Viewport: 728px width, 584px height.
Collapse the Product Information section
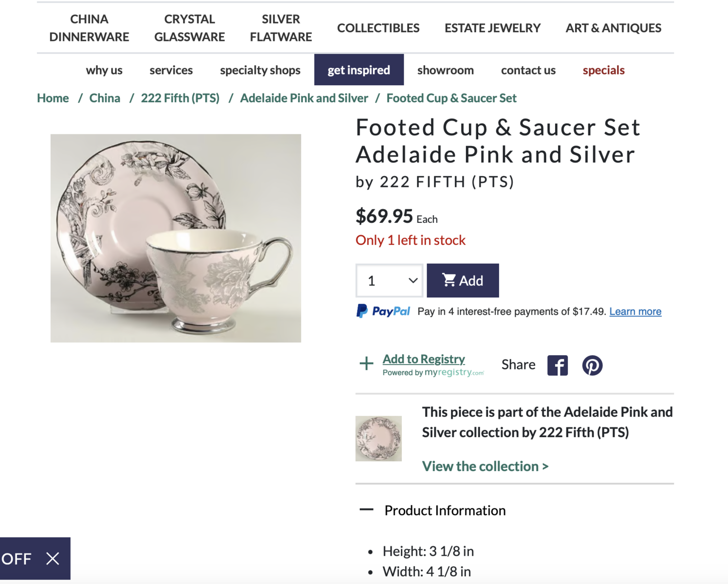[366, 510]
